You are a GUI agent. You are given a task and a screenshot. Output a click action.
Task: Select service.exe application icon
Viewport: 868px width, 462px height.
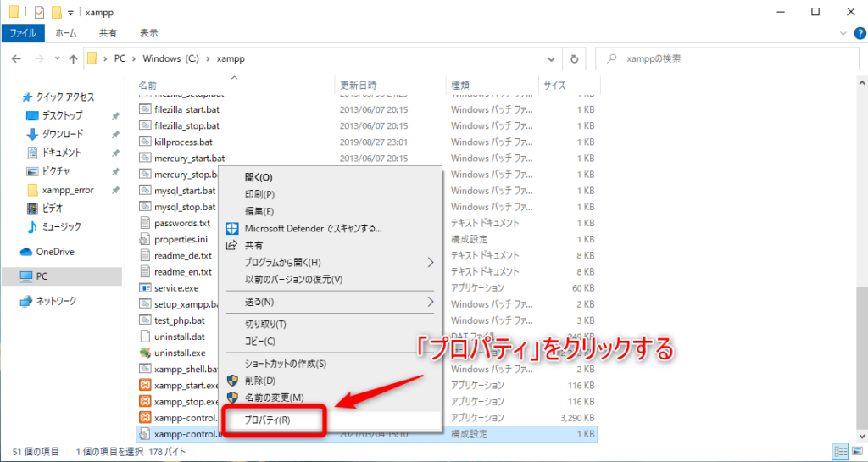145,287
